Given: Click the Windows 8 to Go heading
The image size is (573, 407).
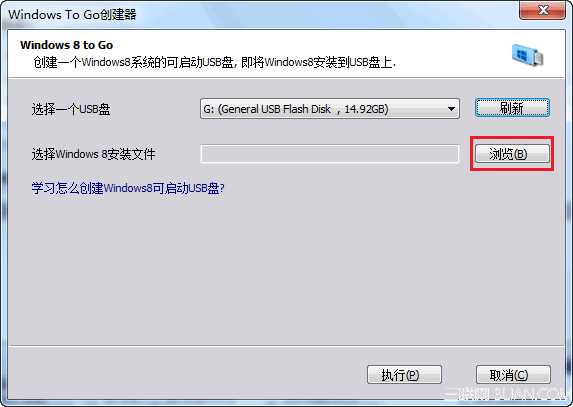Looking at the screenshot, I should tap(67, 45).
